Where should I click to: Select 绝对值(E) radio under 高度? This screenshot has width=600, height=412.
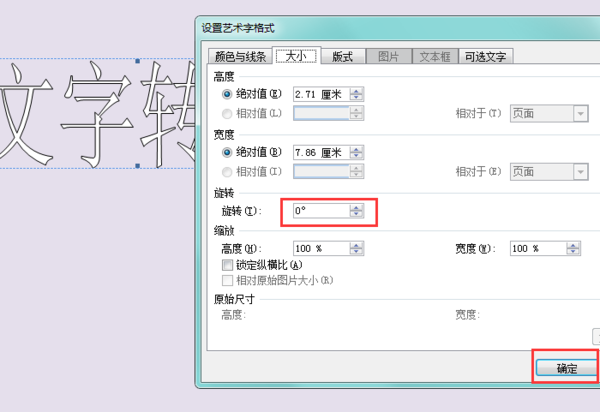227,94
